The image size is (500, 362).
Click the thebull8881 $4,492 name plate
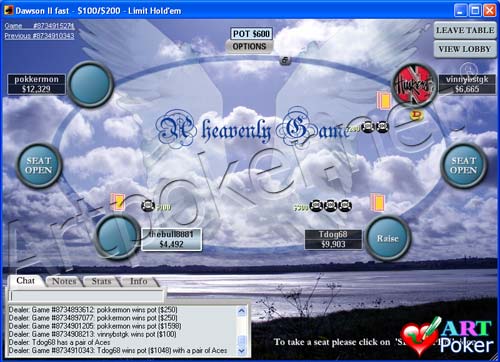[171, 239]
